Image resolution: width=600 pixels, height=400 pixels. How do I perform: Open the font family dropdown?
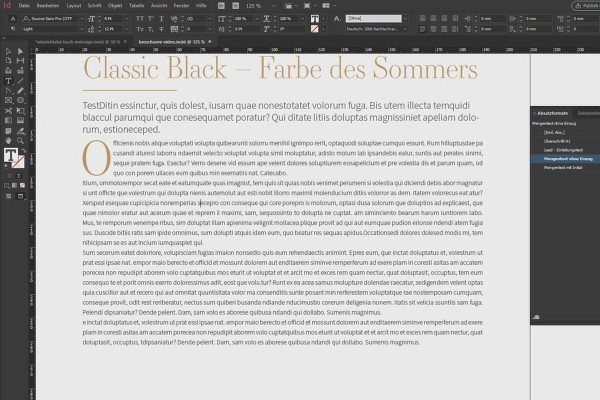click(x=82, y=18)
